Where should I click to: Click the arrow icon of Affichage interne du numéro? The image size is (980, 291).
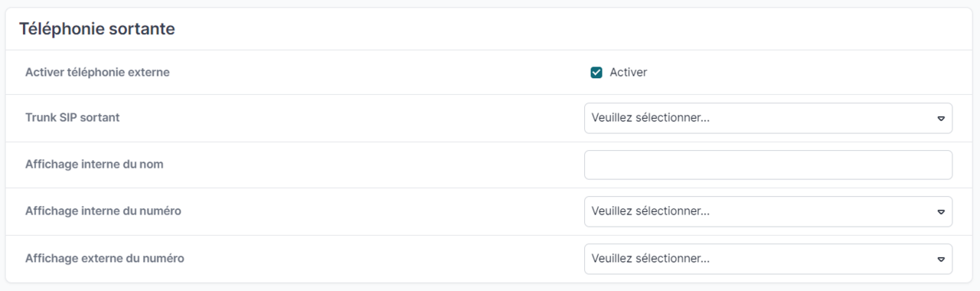click(x=941, y=212)
